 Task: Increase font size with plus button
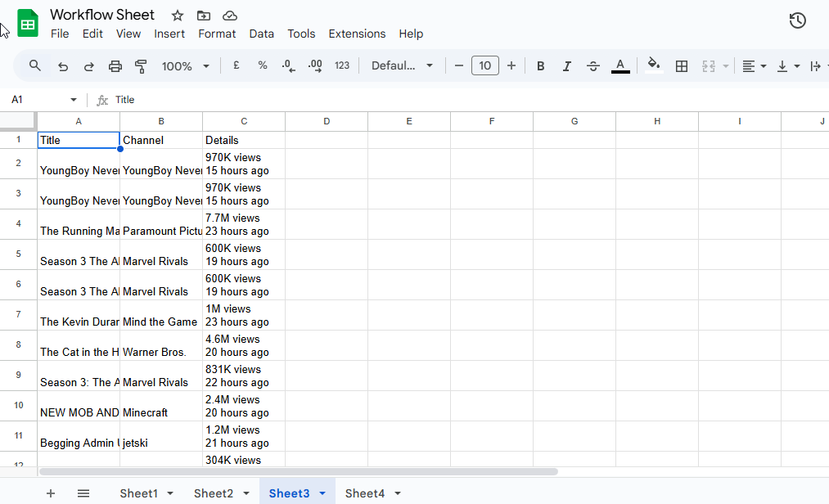(x=511, y=65)
